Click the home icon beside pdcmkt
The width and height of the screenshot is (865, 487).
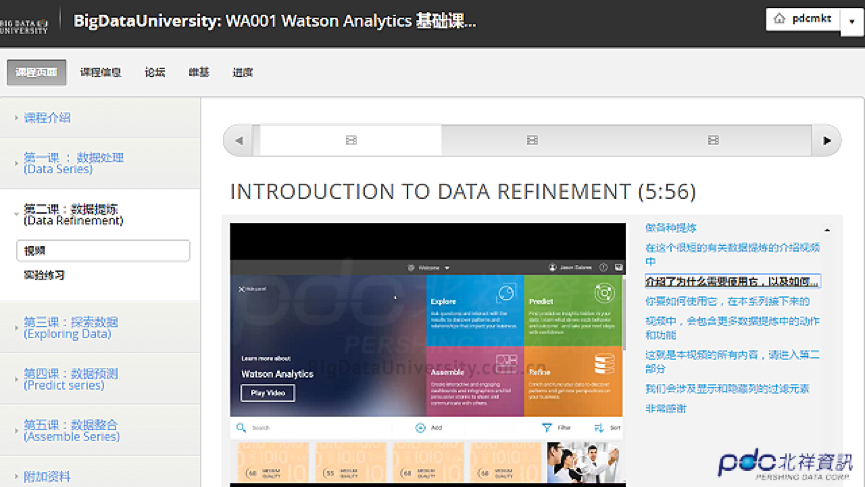click(x=781, y=19)
